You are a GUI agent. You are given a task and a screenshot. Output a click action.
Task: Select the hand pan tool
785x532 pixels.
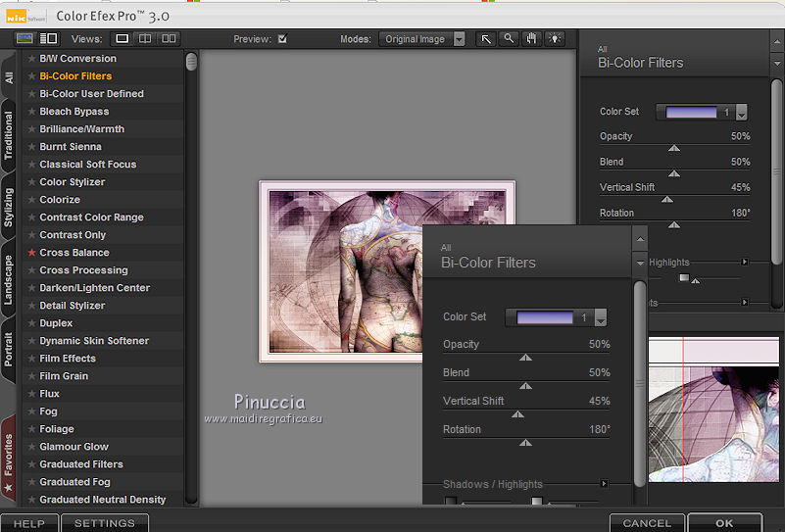click(x=532, y=39)
